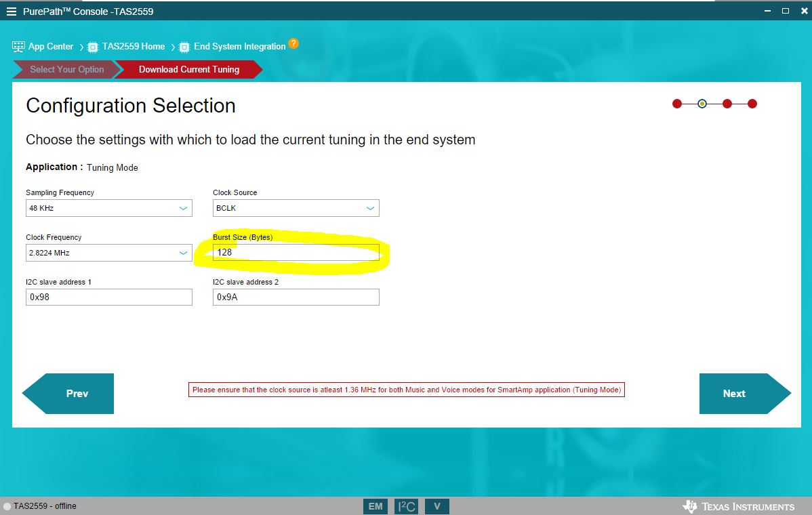Click the red clock source warning message
Screen dimensions: 812x515
407,390
